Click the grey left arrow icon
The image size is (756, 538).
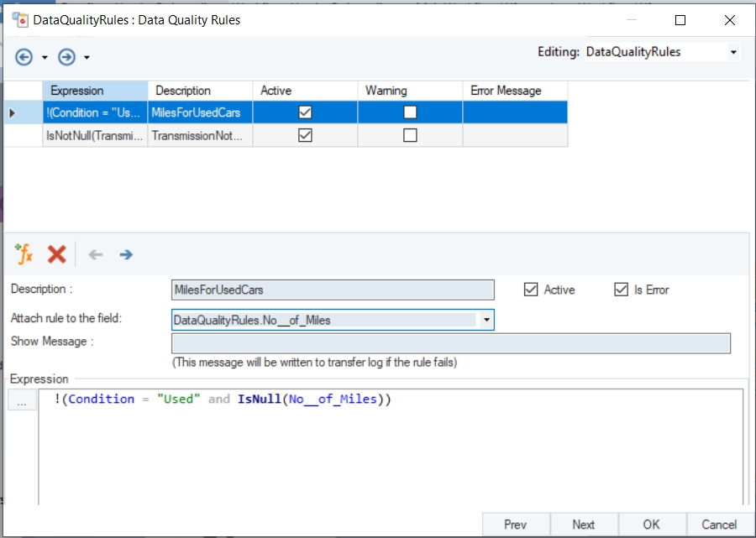[x=96, y=254]
